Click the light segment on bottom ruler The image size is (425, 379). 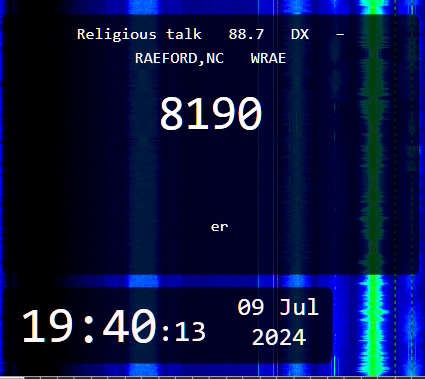12,378
